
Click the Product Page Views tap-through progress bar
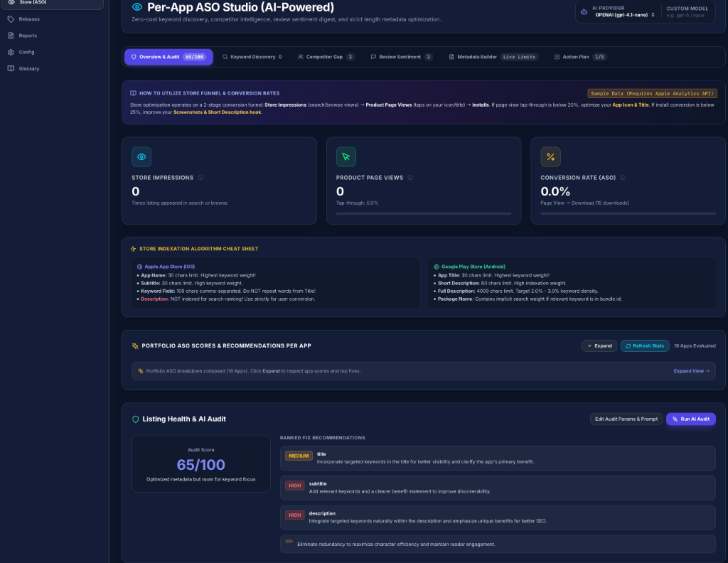point(424,213)
